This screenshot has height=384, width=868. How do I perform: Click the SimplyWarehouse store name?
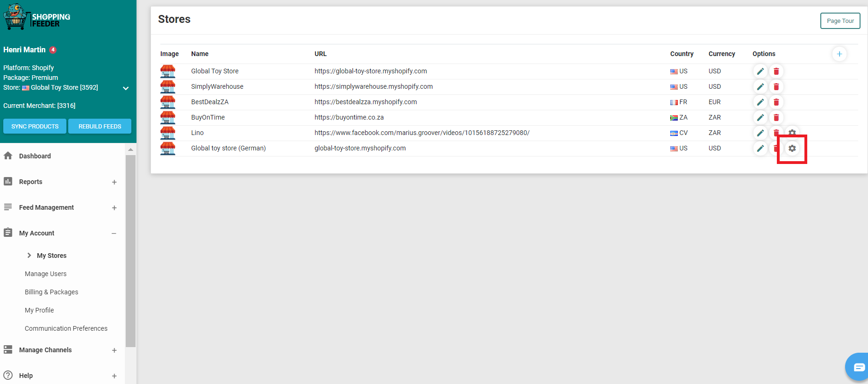coord(217,86)
